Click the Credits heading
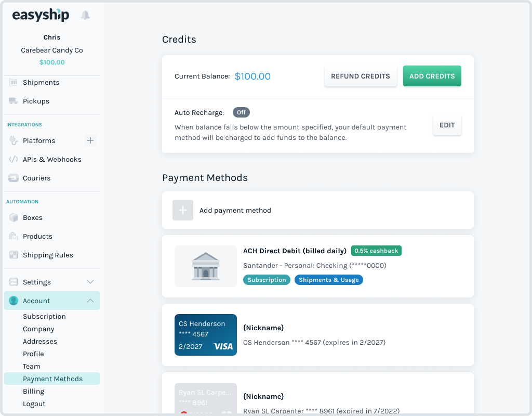Image resolution: width=532 pixels, height=416 pixels. (x=179, y=40)
